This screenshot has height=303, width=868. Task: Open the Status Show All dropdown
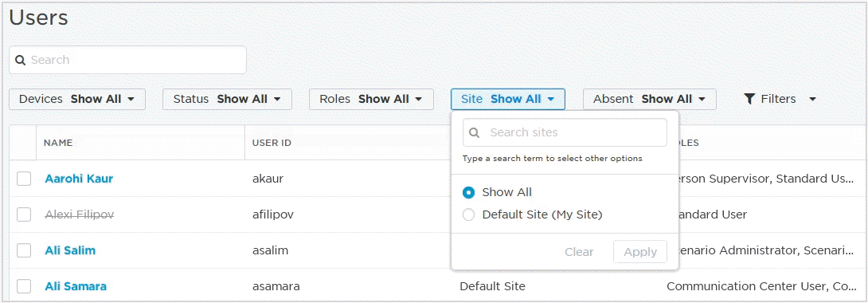(227, 99)
